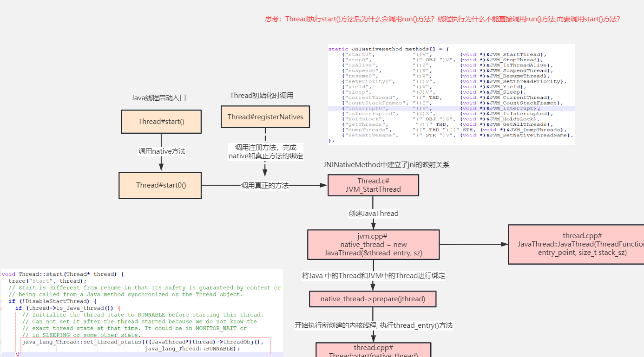Click the Thread初始化时调用 label
Screen dimensions: 644x357
(x=265, y=95)
